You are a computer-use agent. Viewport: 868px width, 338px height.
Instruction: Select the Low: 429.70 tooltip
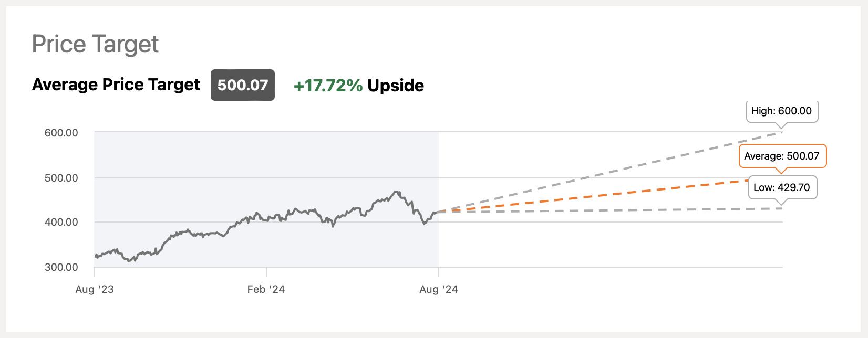782,187
